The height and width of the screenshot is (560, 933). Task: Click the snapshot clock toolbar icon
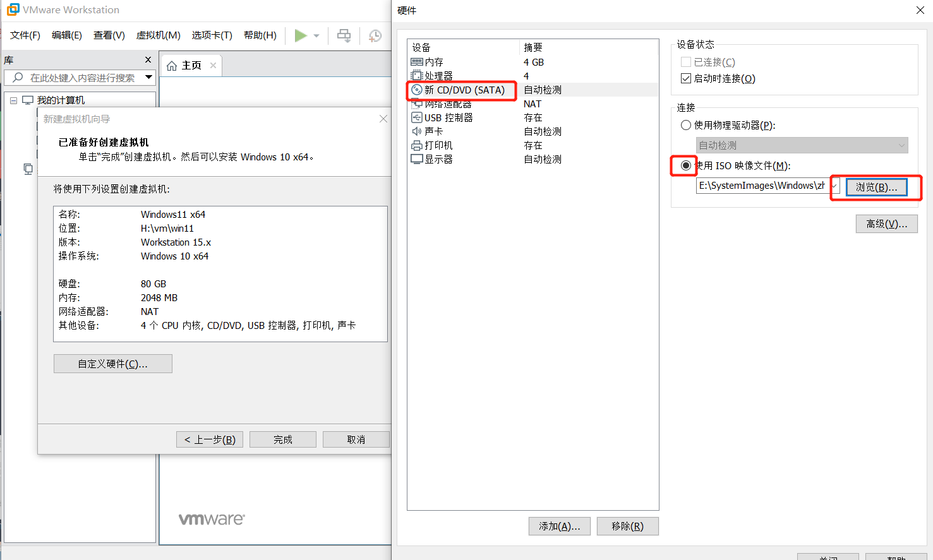(x=375, y=35)
